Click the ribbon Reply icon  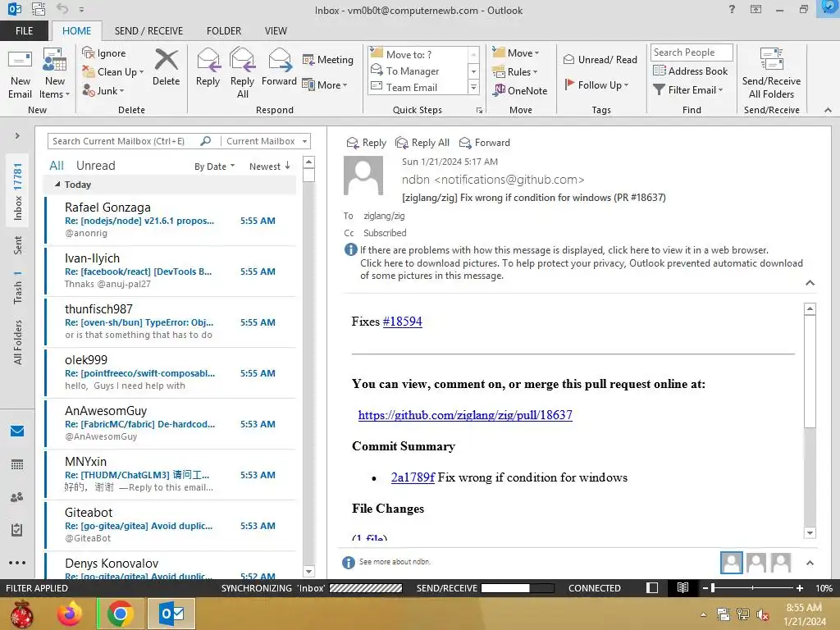(x=208, y=67)
